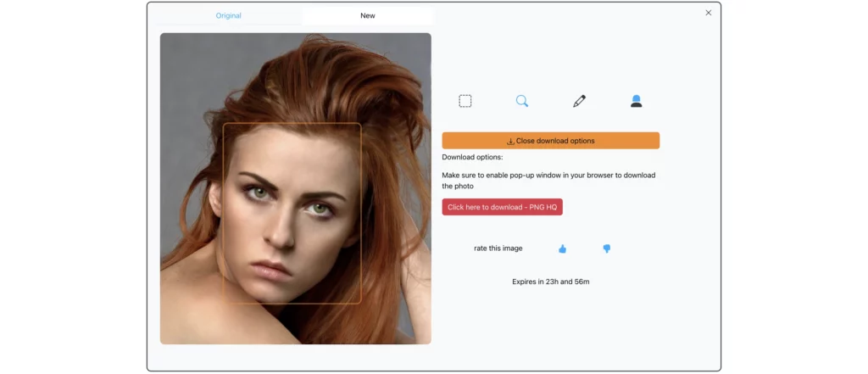This screenshot has width=868, height=374.
Task: Select the person face icon
Action: point(636,101)
